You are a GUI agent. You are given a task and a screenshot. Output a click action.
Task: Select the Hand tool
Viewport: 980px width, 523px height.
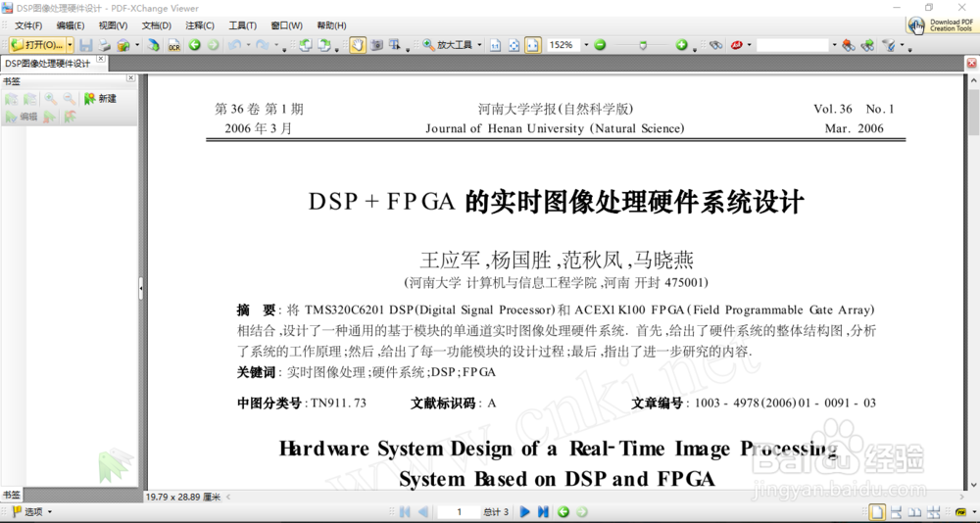(x=358, y=45)
